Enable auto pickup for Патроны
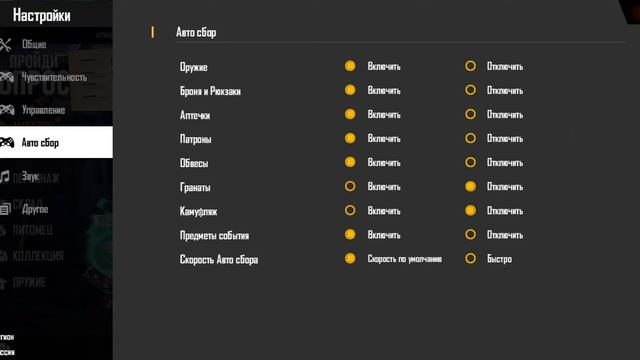Screen dimensions: 640x360 click(x=350, y=138)
